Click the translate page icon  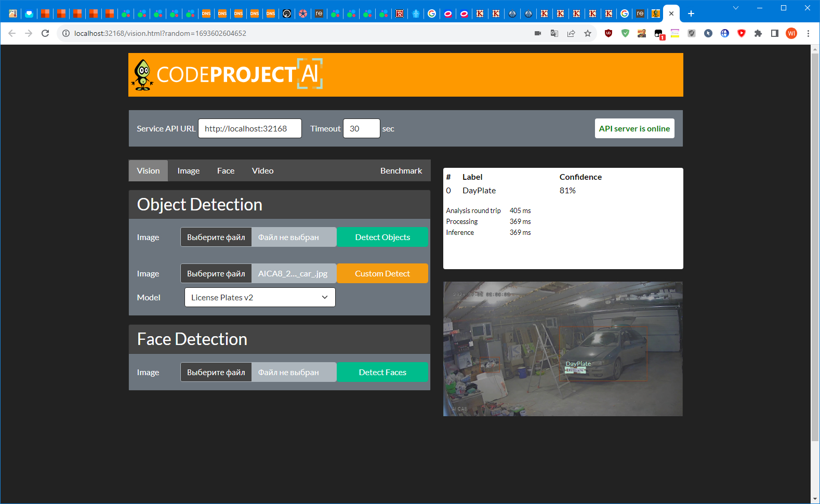[554, 33]
